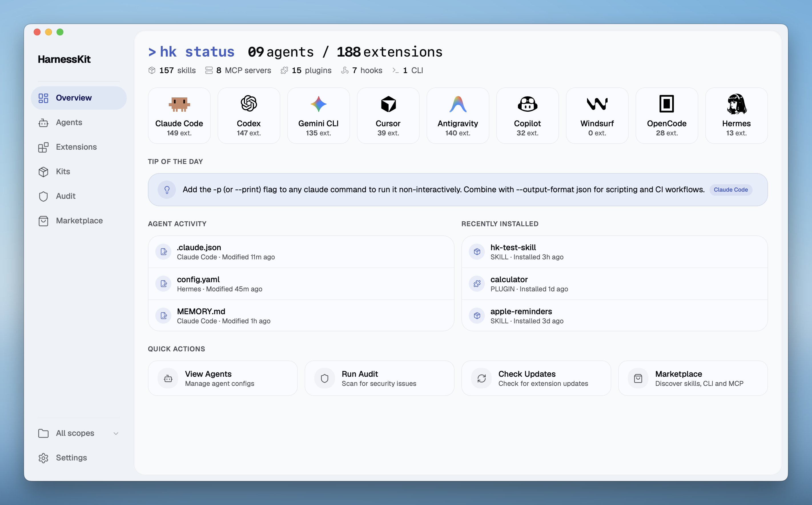
Task: Click the 8 MCP servers stat
Action: pos(238,71)
